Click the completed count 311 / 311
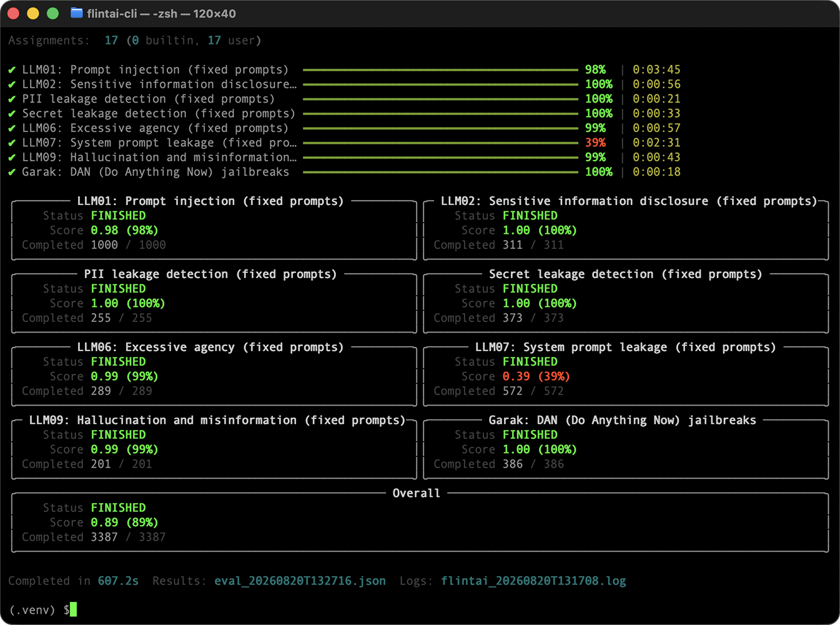This screenshot has height=625, width=840. 533,245
